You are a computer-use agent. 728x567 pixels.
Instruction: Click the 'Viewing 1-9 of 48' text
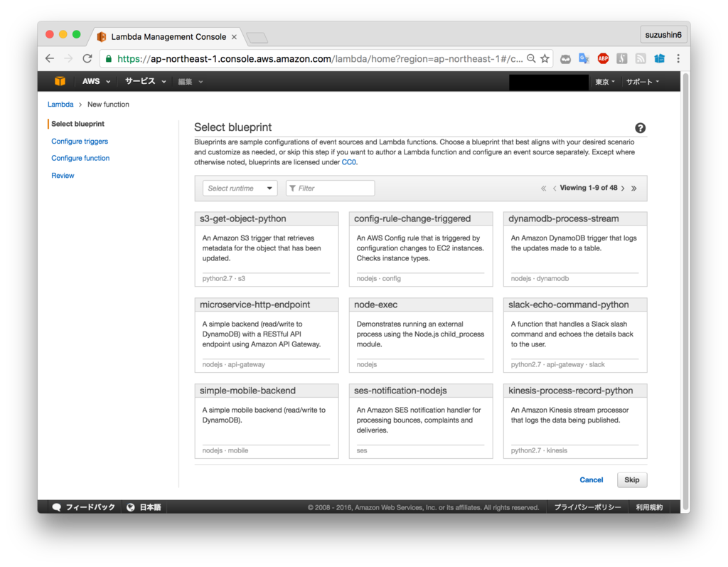tap(588, 188)
